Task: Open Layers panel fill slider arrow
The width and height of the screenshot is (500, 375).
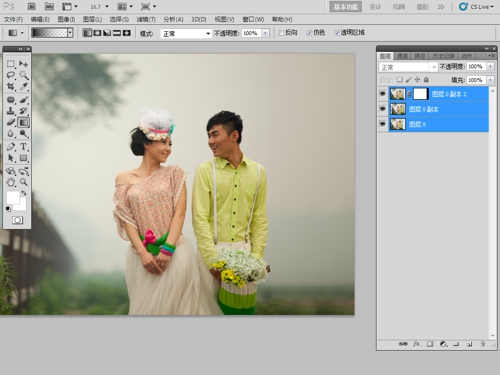Action: (490, 80)
